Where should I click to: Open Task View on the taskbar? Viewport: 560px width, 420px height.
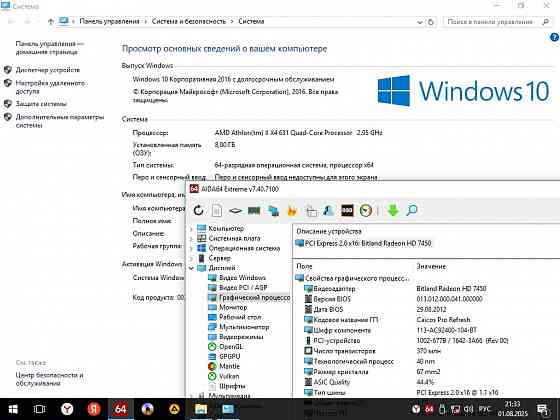39,409
